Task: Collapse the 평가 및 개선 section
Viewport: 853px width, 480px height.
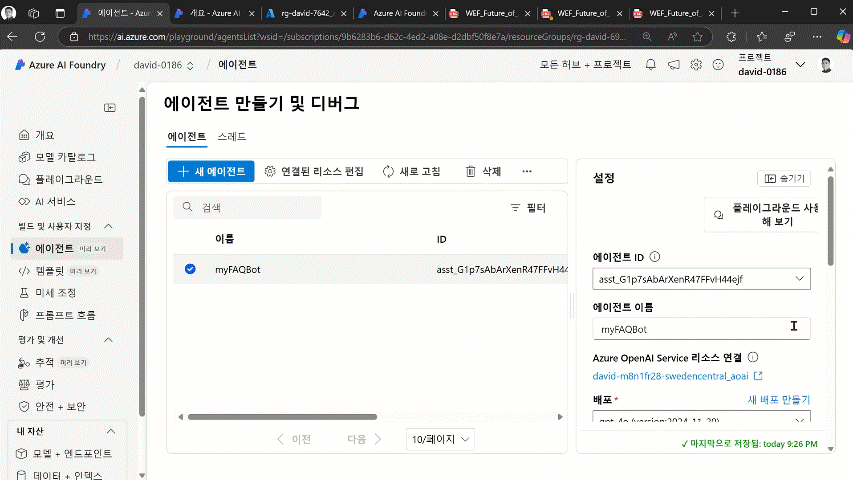Action: coord(108,340)
